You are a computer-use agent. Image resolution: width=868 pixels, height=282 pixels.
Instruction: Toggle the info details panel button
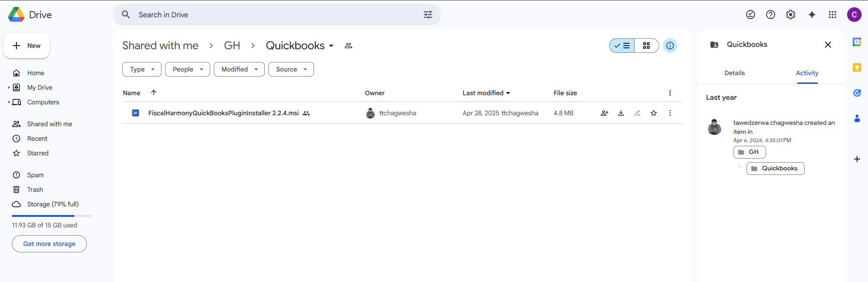point(670,46)
